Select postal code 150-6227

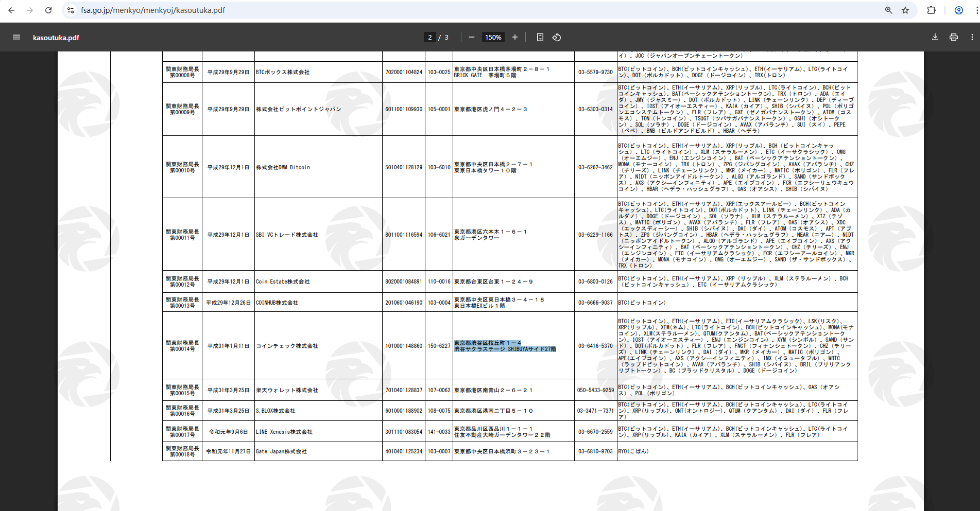tap(439, 346)
